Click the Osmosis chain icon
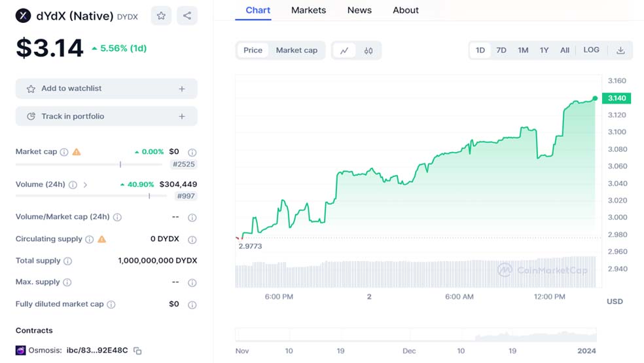Viewport: 644px width, 363px height. (x=20, y=351)
